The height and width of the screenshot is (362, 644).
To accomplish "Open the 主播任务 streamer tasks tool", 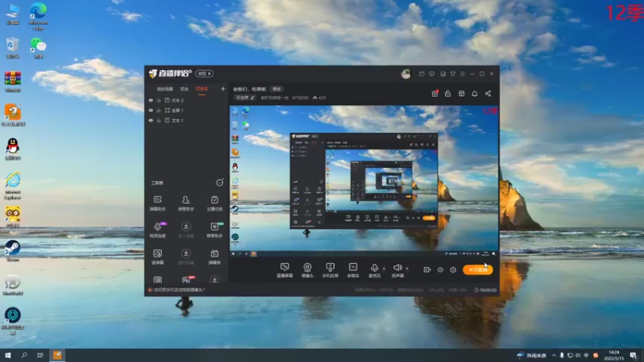I will point(214,204).
